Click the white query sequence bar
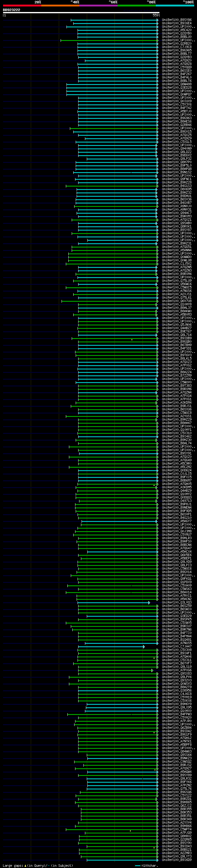 click(x=81, y=13)
